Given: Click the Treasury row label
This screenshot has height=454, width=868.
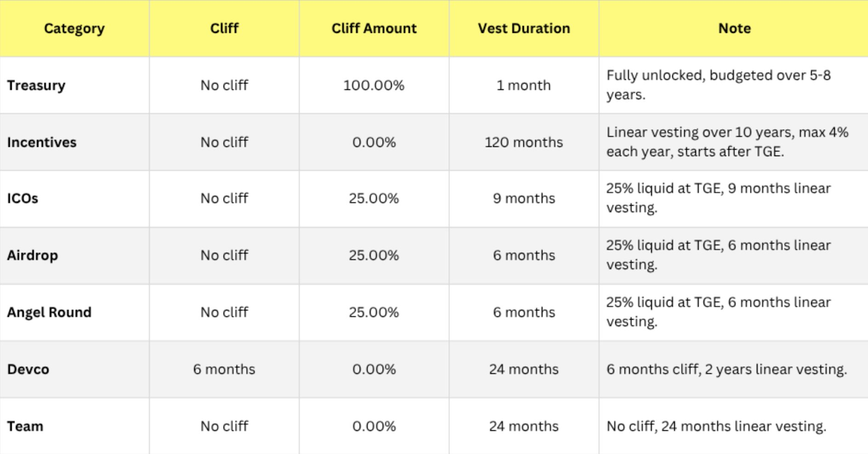Looking at the screenshot, I should (x=36, y=85).
